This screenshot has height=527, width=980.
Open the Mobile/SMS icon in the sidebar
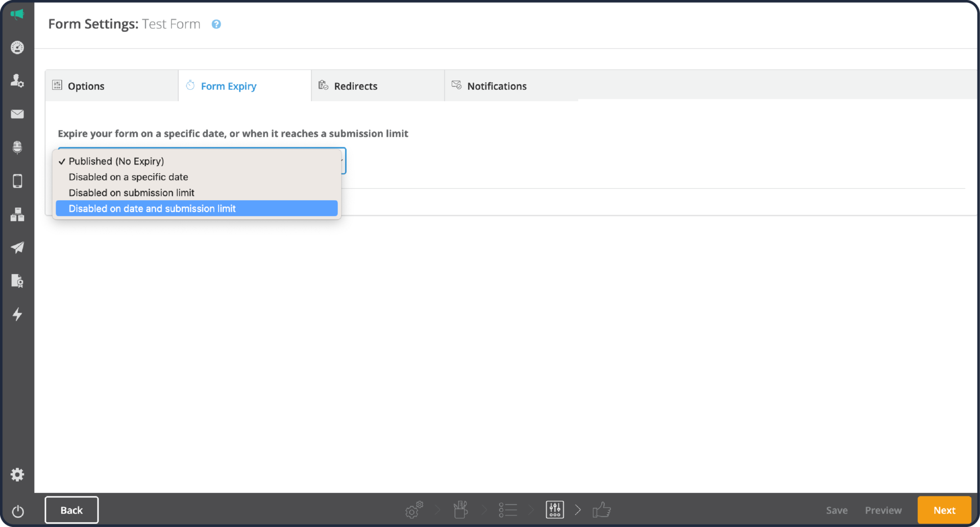[17, 180]
